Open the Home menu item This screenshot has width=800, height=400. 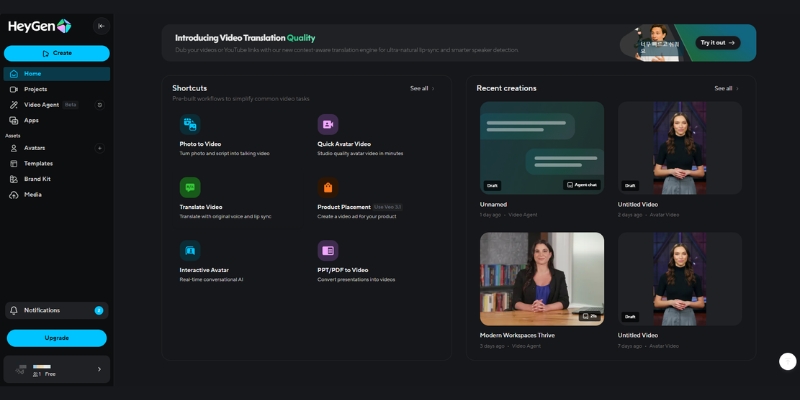tap(57, 74)
